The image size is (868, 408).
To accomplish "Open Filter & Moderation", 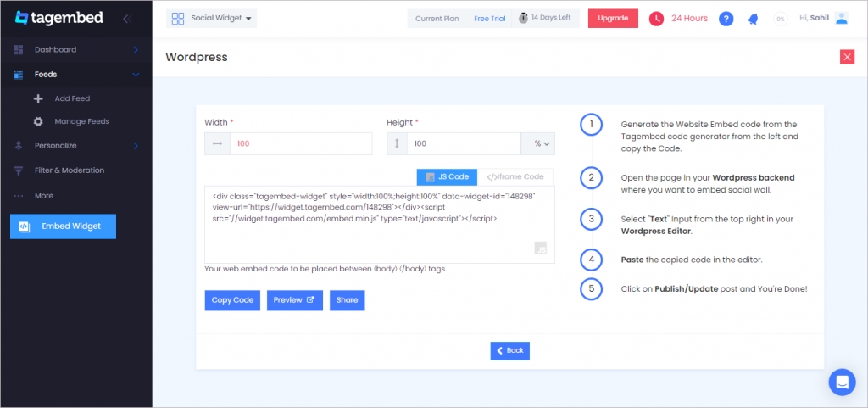I will click(70, 170).
